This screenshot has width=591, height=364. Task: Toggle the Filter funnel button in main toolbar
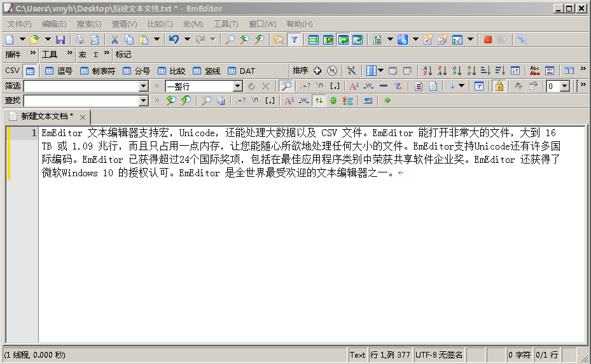tap(294, 39)
